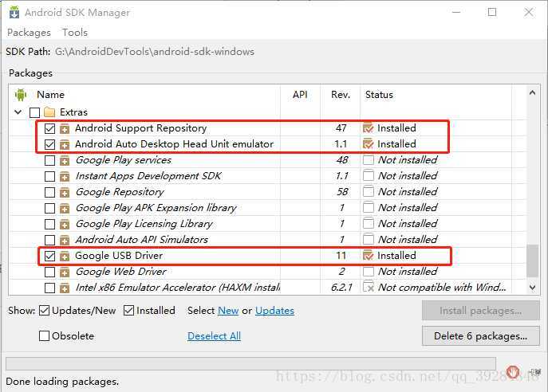Click the red stop icon in status bar

pyautogui.click(x=513, y=371)
